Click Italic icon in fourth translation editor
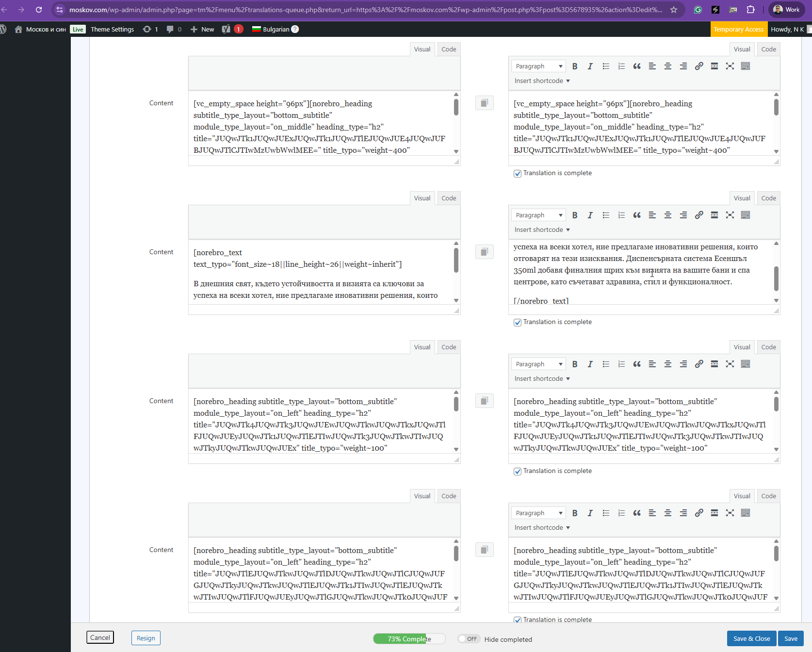Screen dimensions: 812x652 (590, 513)
